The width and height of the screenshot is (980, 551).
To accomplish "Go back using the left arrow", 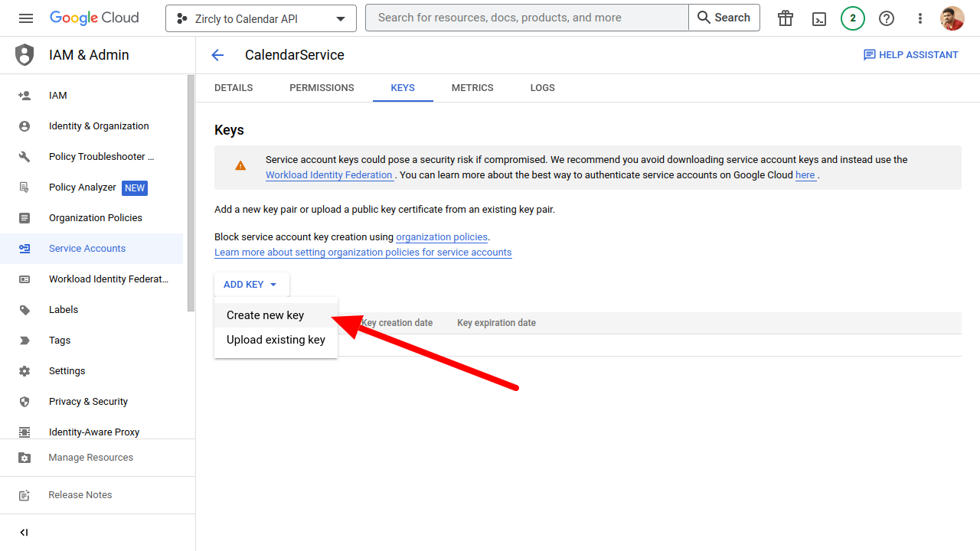I will click(x=217, y=55).
